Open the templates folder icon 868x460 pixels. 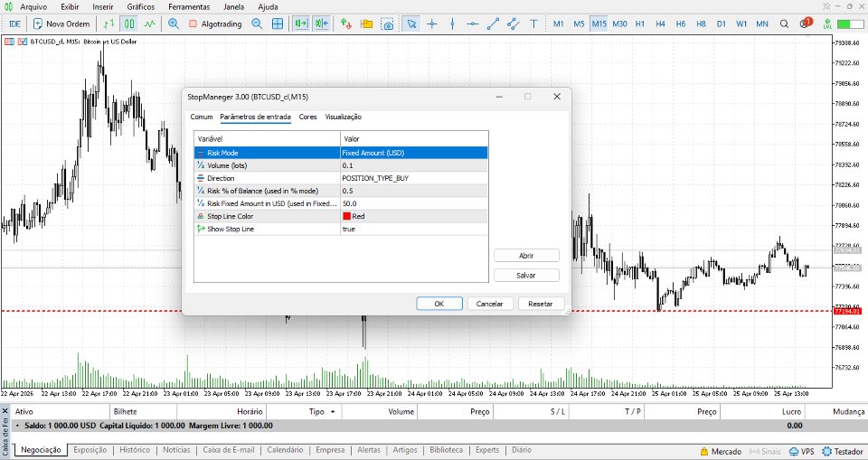(366, 23)
